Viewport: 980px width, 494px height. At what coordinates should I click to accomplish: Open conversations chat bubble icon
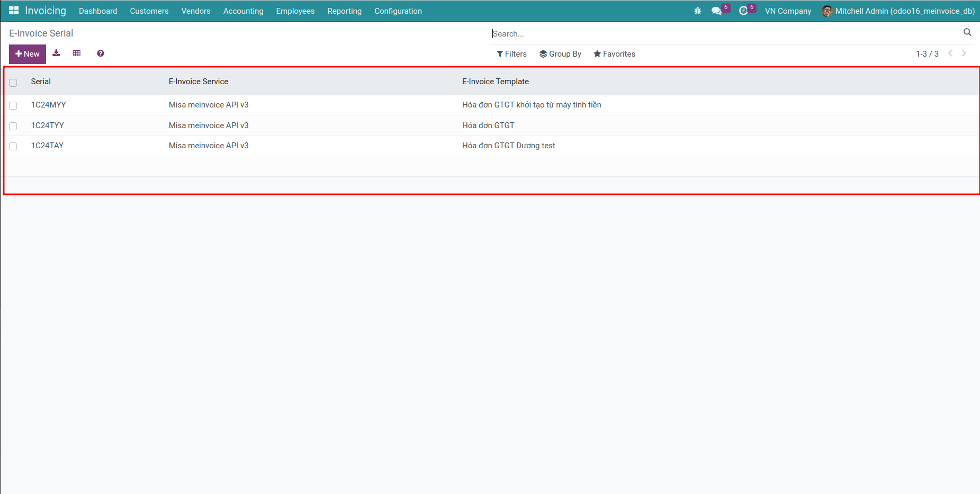(x=716, y=10)
